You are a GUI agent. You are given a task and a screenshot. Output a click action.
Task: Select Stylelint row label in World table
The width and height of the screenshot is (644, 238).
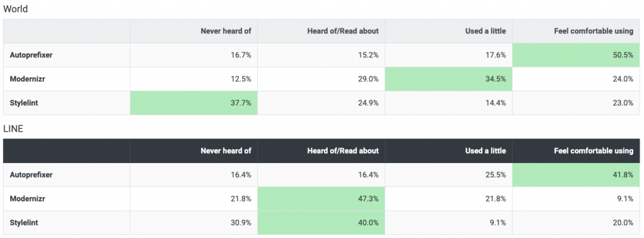(x=24, y=103)
